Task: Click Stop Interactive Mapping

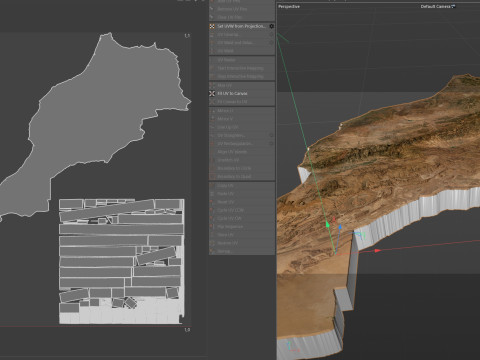Action: click(242, 76)
